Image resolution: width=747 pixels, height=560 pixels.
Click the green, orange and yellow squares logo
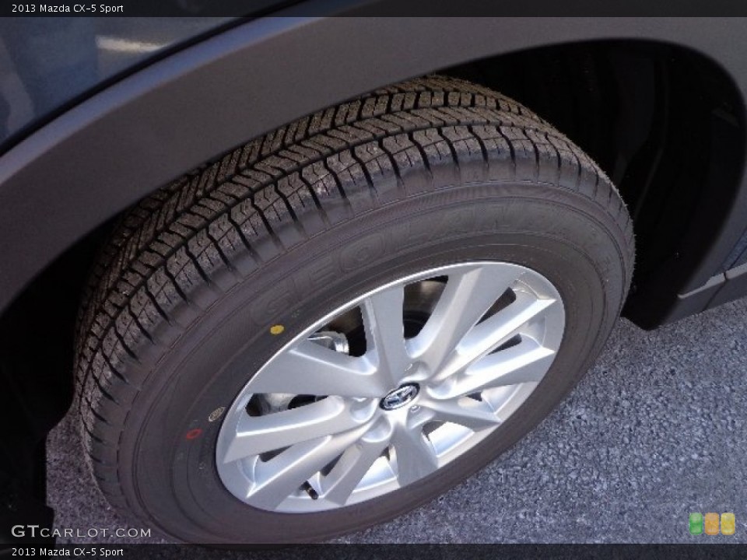tap(712, 523)
